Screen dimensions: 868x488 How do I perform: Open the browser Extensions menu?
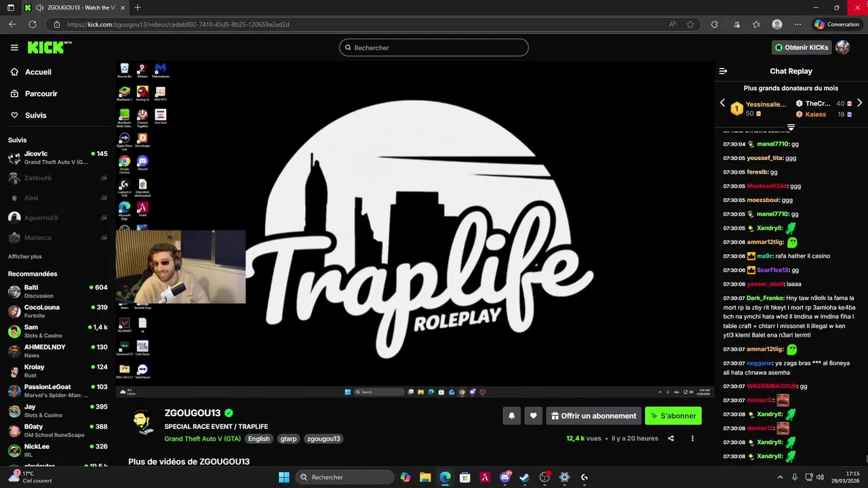714,24
